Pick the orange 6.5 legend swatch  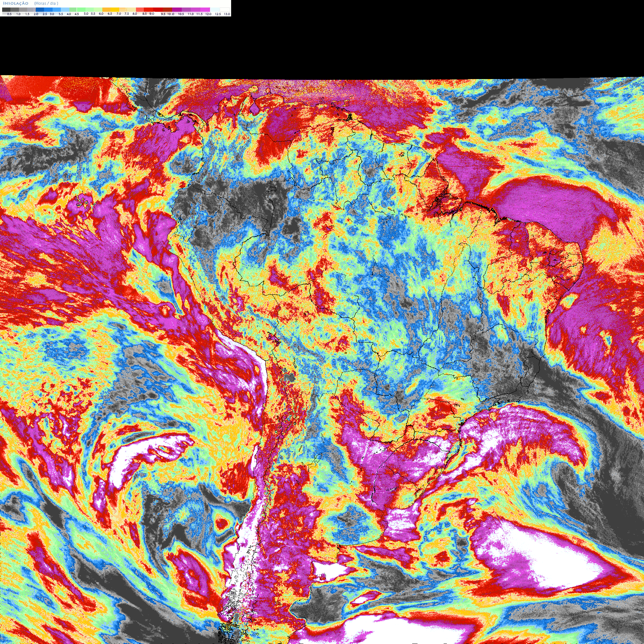pyautogui.click(x=107, y=10)
